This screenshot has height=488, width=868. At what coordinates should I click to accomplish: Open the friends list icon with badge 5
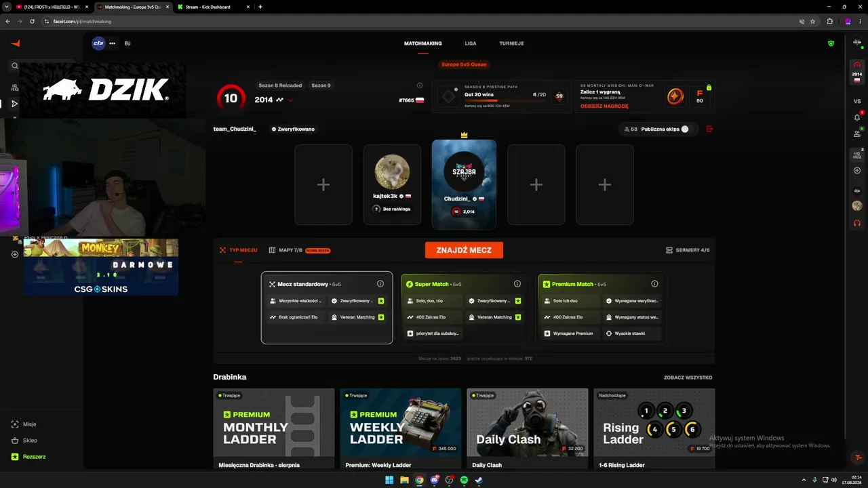click(857, 133)
